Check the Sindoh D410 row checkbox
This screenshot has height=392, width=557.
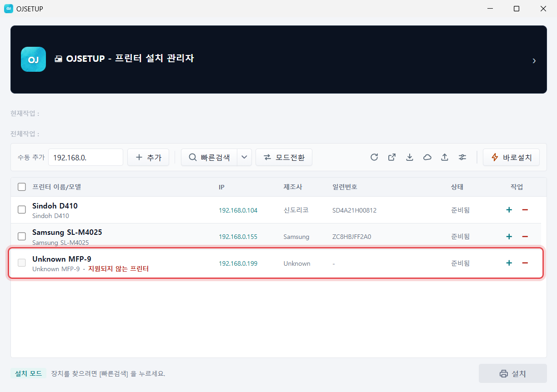pyautogui.click(x=22, y=210)
